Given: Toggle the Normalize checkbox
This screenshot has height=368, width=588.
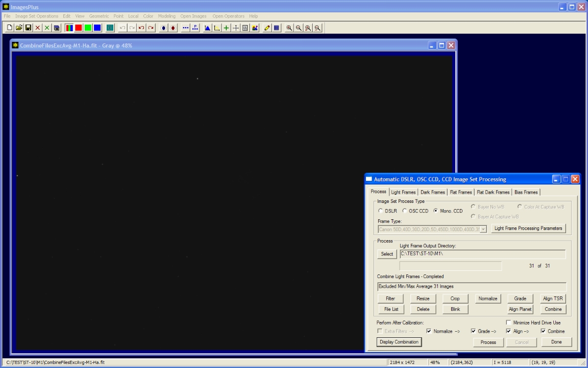Looking at the screenshot, I should [x=429, y=331].
